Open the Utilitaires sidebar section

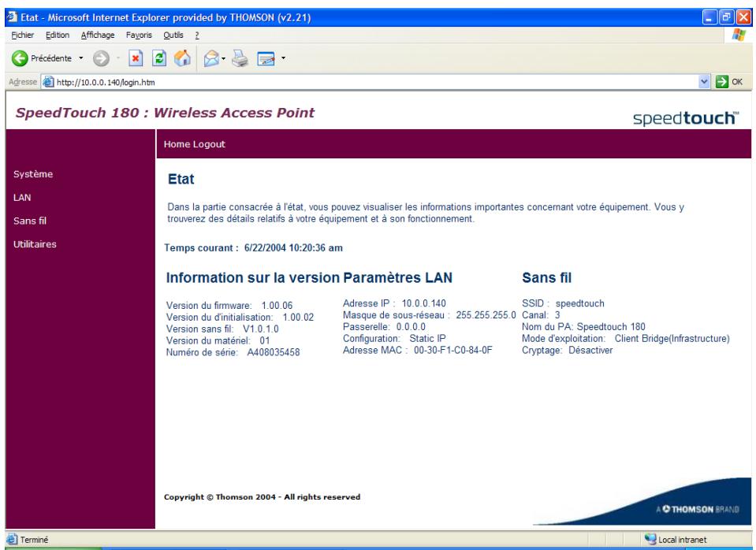click(x=35, y=244)
